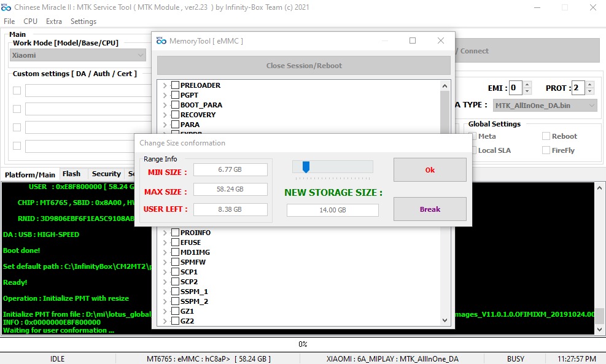Check the RECOVERY partition checkbox

175,115
